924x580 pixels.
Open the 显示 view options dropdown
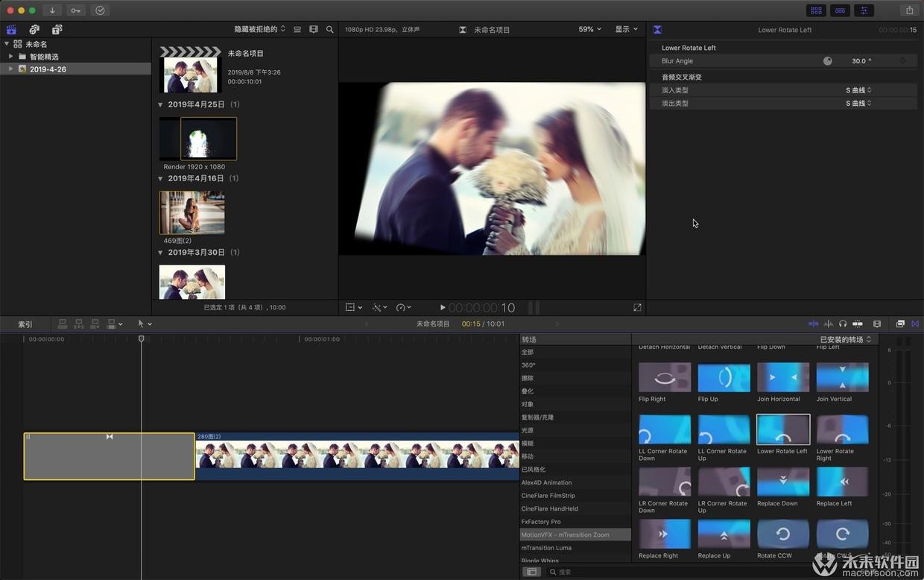pos(627,29)
